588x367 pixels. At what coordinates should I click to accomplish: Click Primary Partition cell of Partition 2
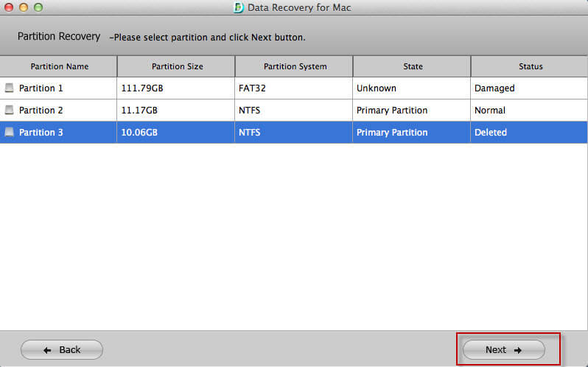pyautogui.click(x=412, y=111)
